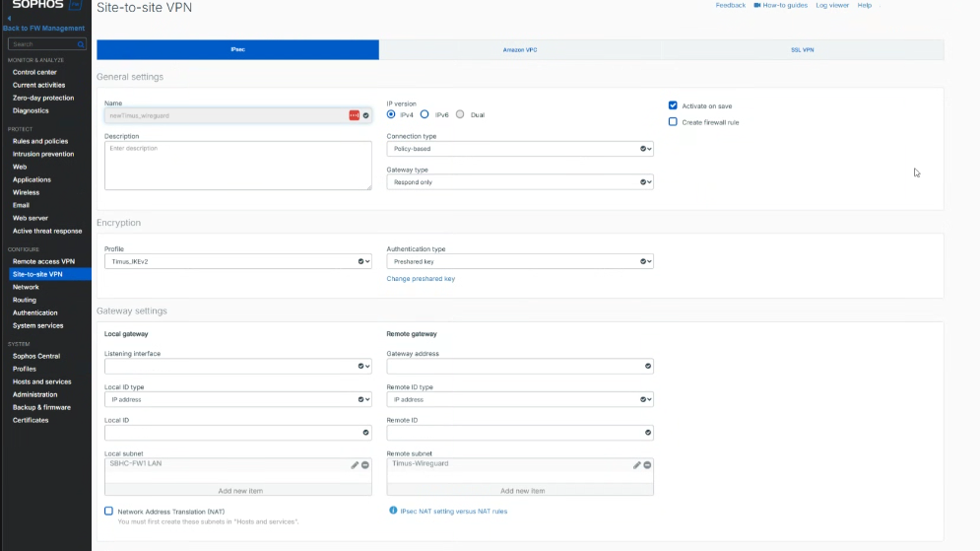
Task: Open Hosts and services in sidebar
Action: pos(42,381)
